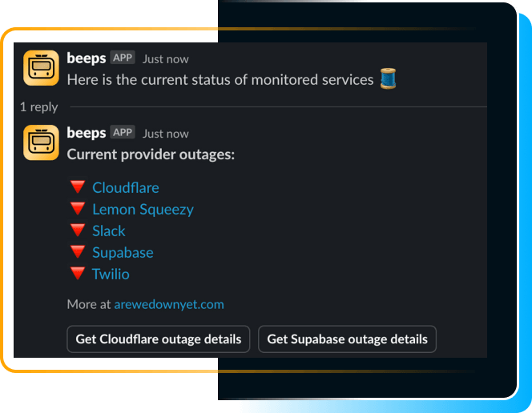
Task: Click the beeps avatar in the first message
Action: click(x=41, y=69)
